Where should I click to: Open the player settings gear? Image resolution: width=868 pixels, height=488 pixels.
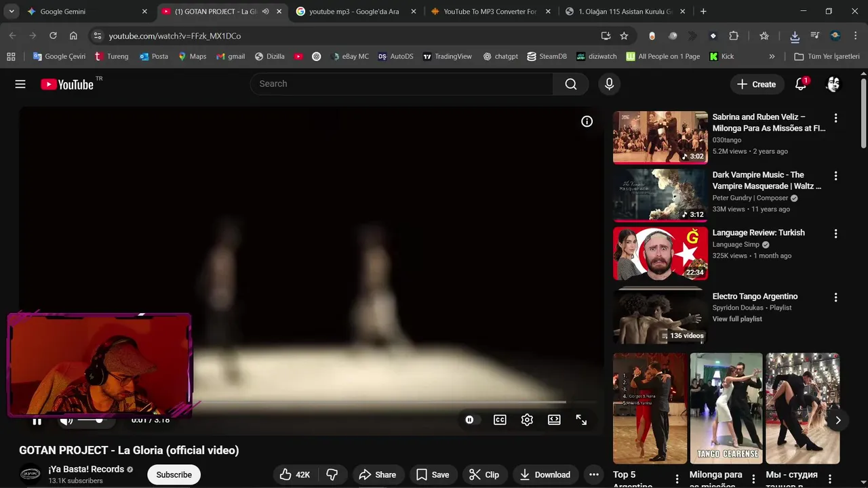tap(527, 420)
